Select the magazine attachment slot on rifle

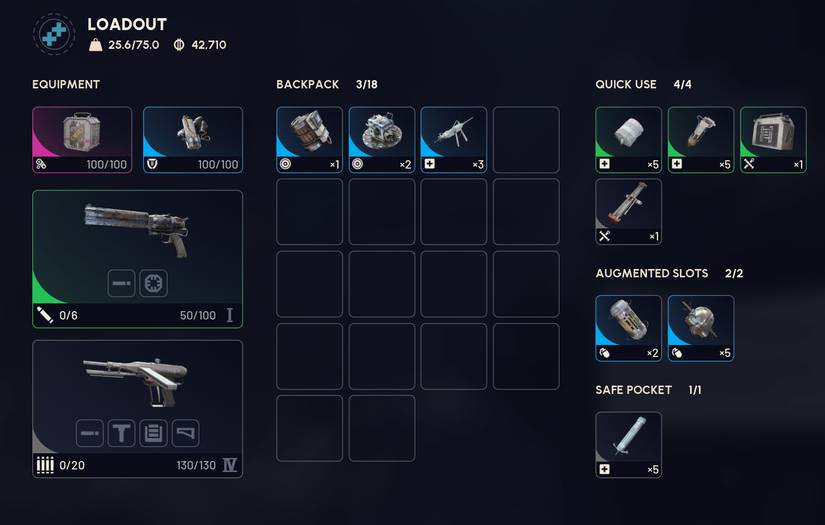point(154,433)
